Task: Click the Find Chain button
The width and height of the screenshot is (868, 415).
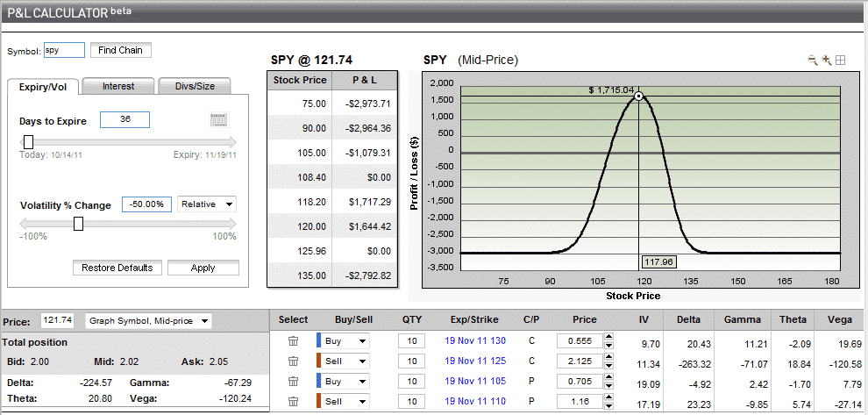Action: tap(121, 50)
